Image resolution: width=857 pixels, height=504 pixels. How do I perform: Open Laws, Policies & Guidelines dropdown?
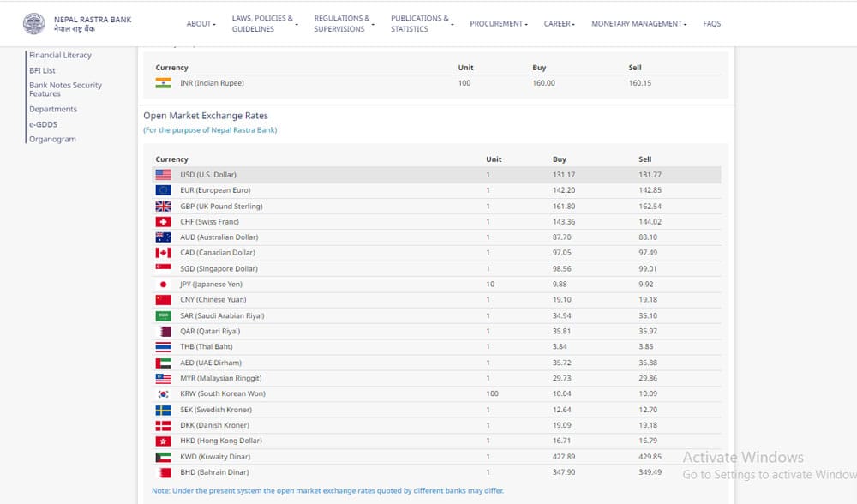265,23
